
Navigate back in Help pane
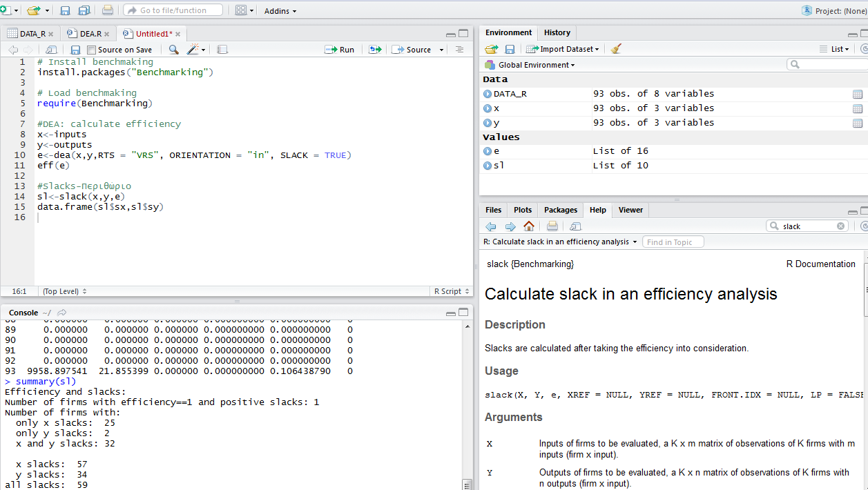coord(491,226)
